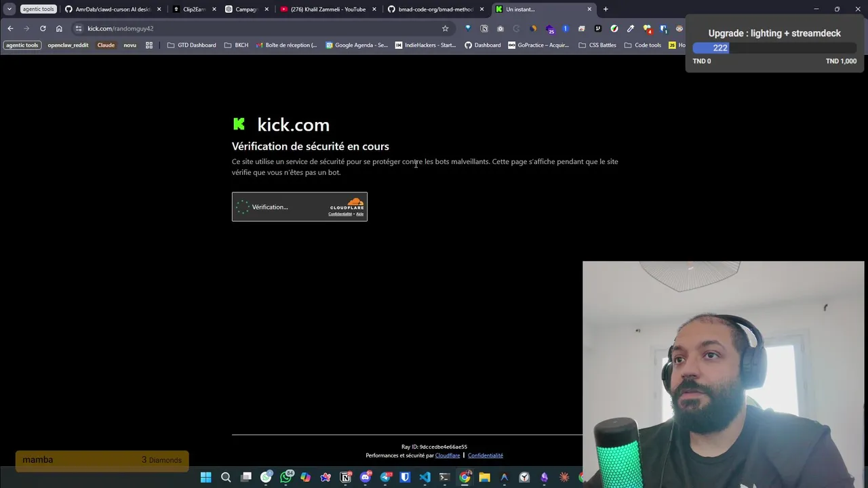Screen dimensions: 868x488
Task: Open the tab search dropdown arrow
Action: 9,9
